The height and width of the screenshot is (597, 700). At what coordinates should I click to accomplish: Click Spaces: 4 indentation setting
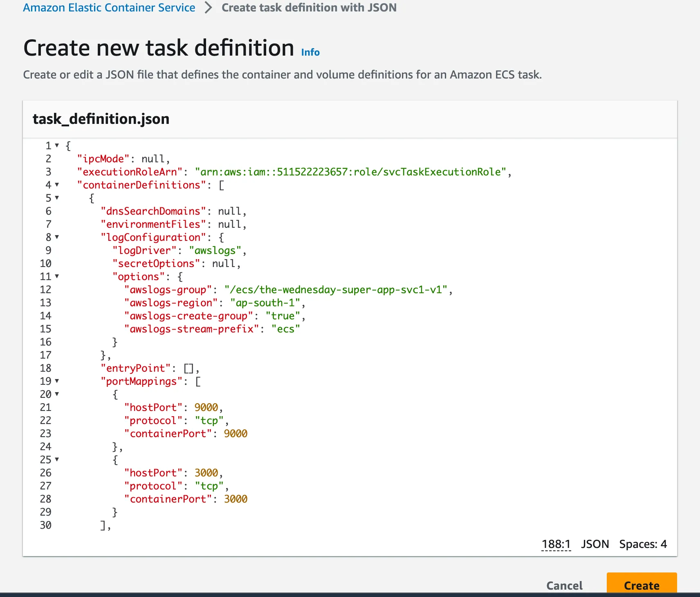(643, 544)
